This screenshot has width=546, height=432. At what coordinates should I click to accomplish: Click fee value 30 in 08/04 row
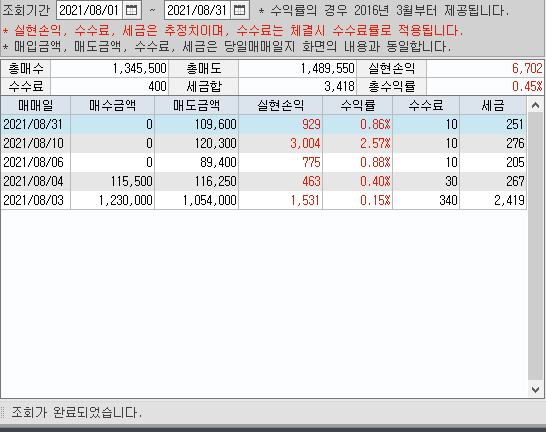452,181
